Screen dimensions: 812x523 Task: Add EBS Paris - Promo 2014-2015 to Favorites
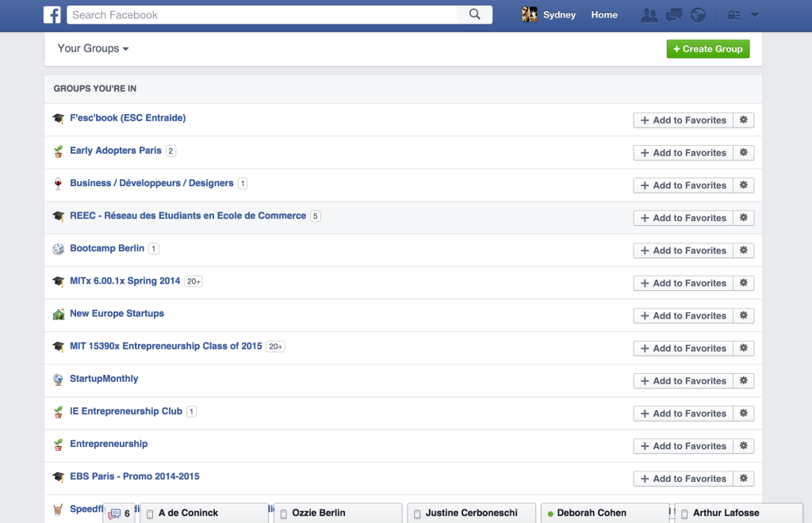pos(683,479)
